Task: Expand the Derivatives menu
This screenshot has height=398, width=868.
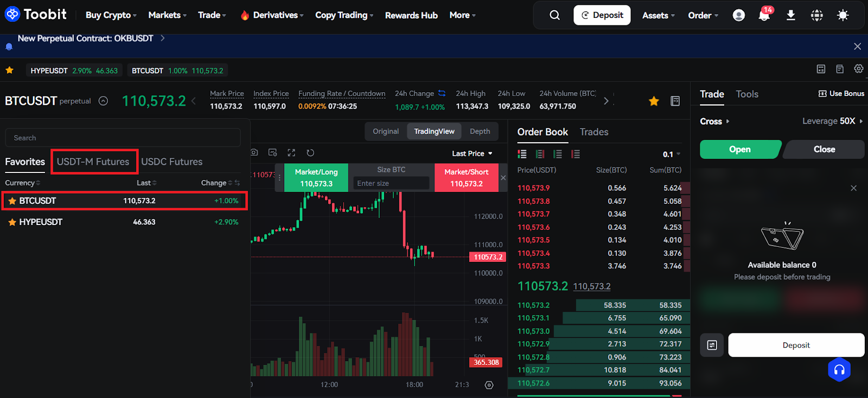Action: (278, 15)
